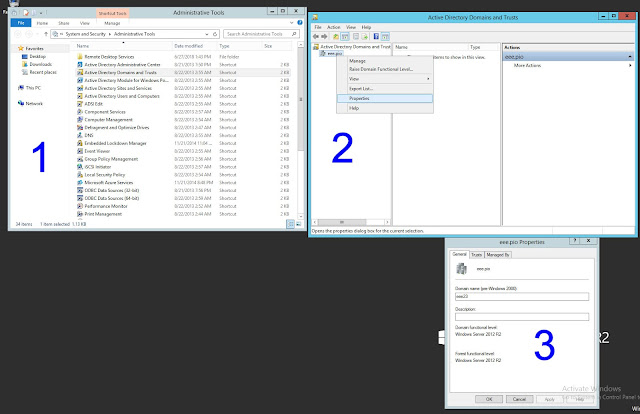
Task: Open the Action menu in Domains and Trusts
Action: [x=333, y=27]
